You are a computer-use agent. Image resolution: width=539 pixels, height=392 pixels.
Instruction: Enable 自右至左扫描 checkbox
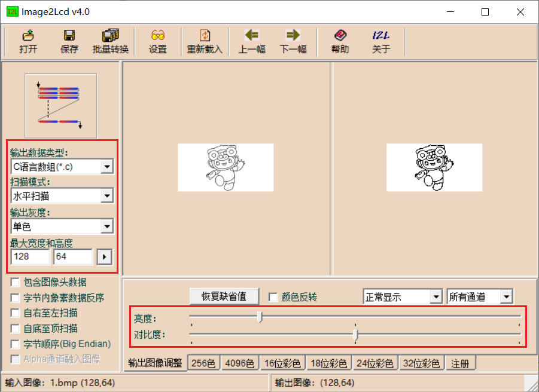[15, 313]
